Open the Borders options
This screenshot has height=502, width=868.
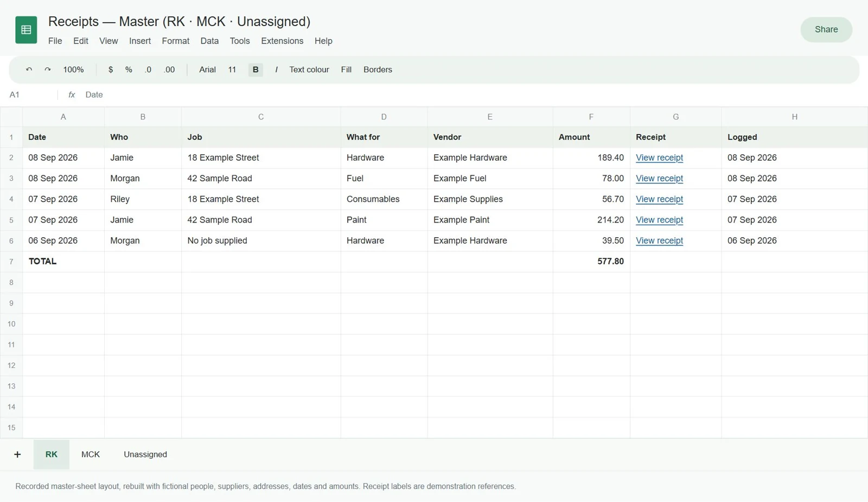tap(378, 69)
